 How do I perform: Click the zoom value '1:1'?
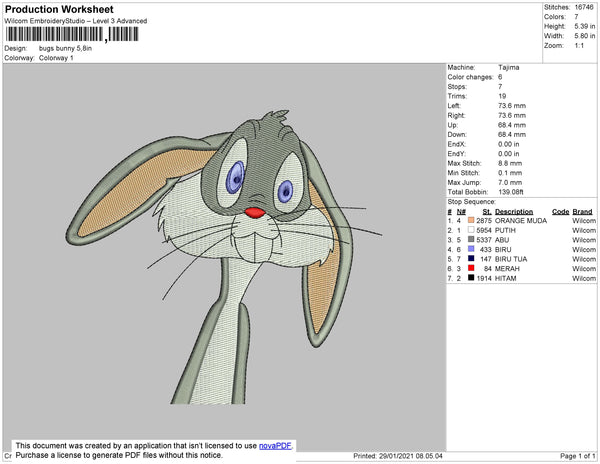[579, 46]
